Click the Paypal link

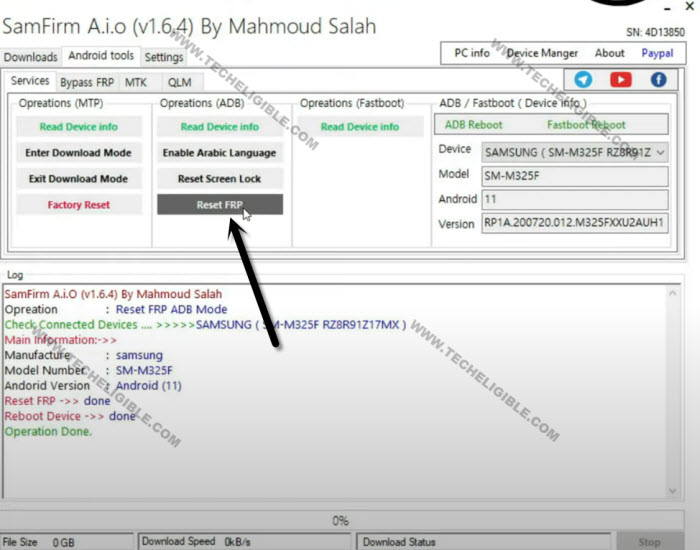[657, 53]
